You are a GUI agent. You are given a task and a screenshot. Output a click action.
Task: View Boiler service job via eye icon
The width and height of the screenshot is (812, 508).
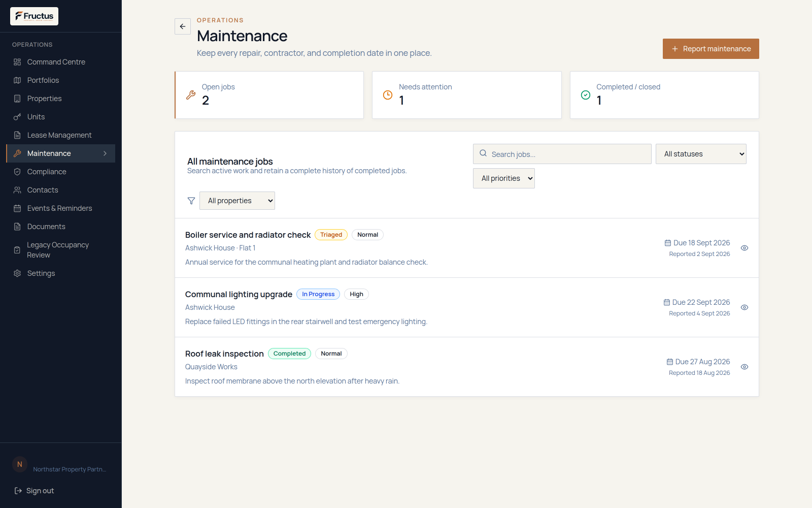pyautogui.click(x=745, y=248)
